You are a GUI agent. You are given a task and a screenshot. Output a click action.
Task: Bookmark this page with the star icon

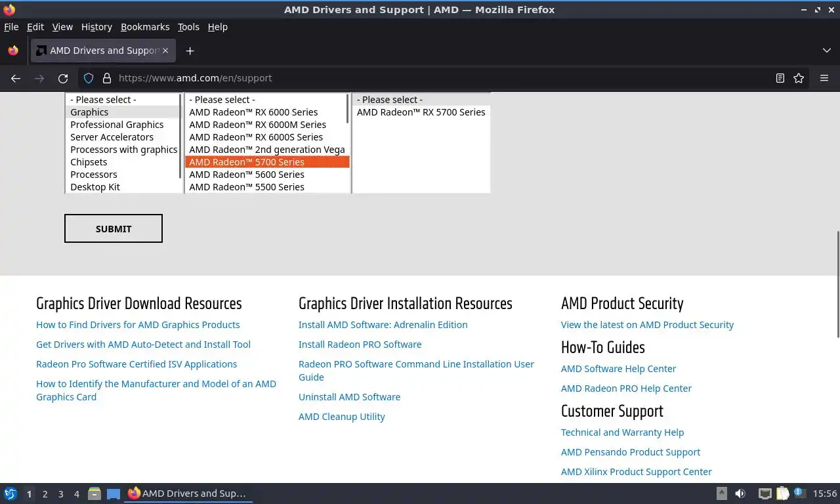pos(799,78)
